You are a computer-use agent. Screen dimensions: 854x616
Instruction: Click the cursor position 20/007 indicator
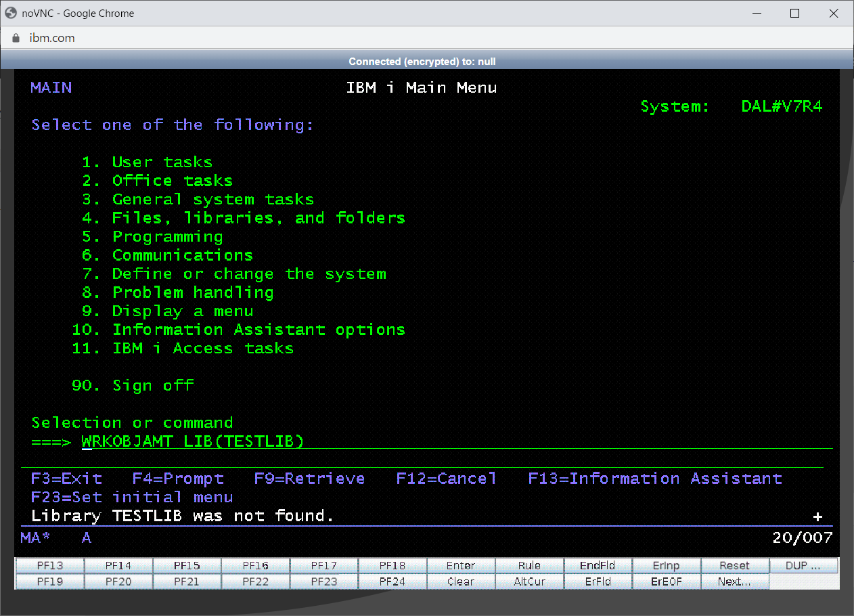(x=803, y=538)
